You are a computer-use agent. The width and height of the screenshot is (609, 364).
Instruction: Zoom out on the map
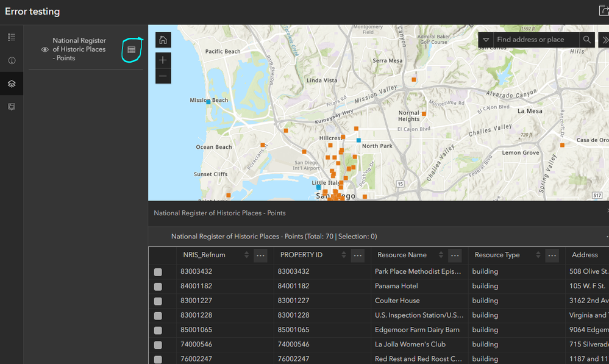163,76
